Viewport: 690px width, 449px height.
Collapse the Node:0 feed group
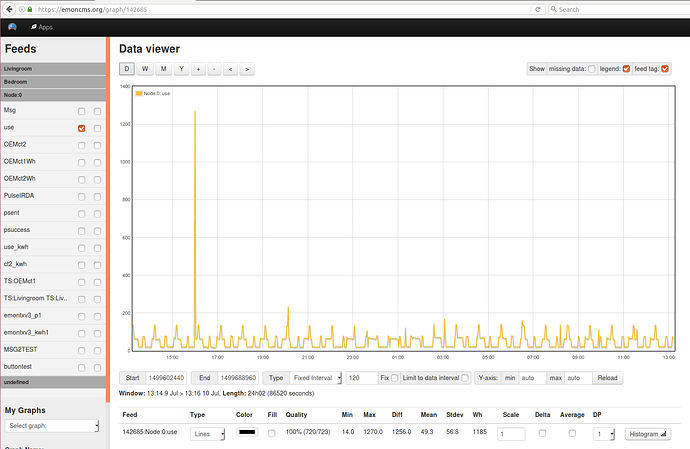(53, 95)
